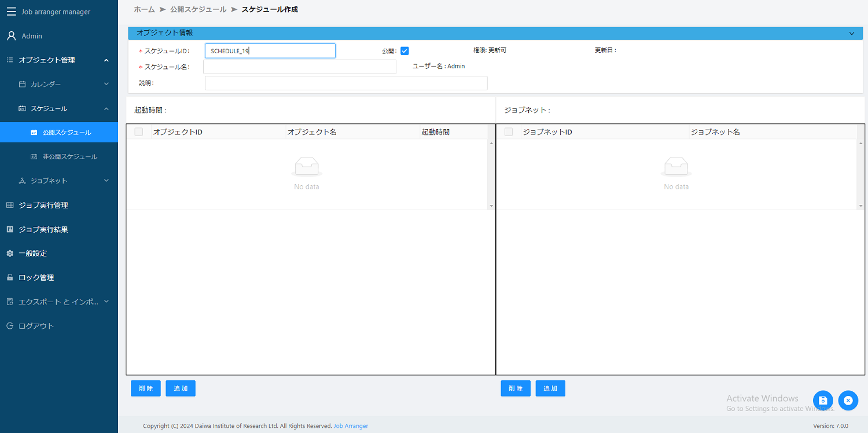
Task: Expand エクスポート と インポート section
Action: (x=59, y=301)
